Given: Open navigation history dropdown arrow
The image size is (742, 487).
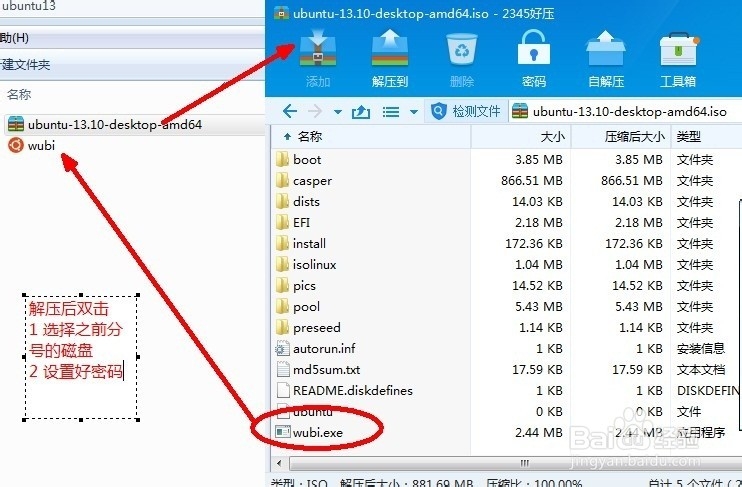Looking at the screenshot, I should click(337, 112).
